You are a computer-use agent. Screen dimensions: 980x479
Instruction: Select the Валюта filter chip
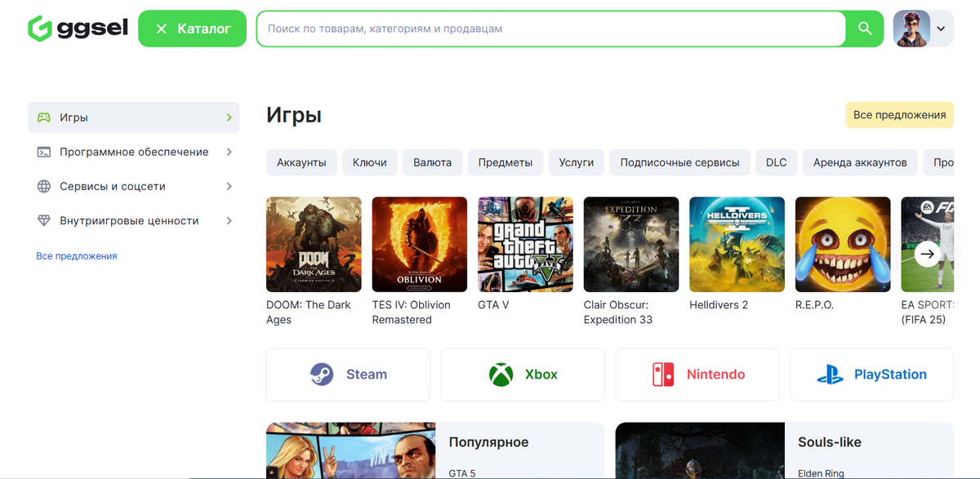coord(433,162)
